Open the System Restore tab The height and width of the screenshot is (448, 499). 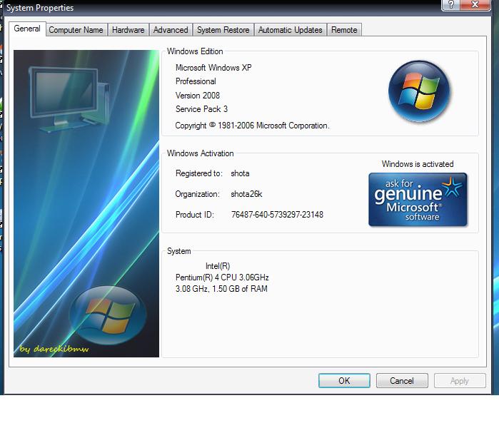coord(223,30)
